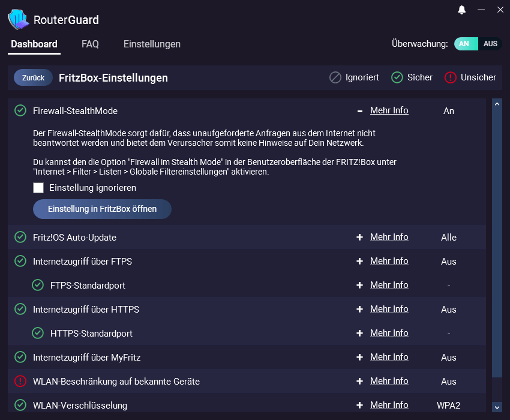Open the FAQ tab
The width and height of the screenshot is (510, 420).
[90, 44]
